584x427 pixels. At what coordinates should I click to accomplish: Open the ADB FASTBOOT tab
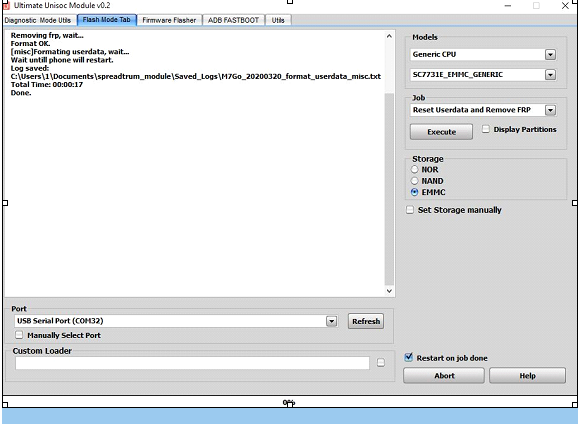tap(234, 20)
